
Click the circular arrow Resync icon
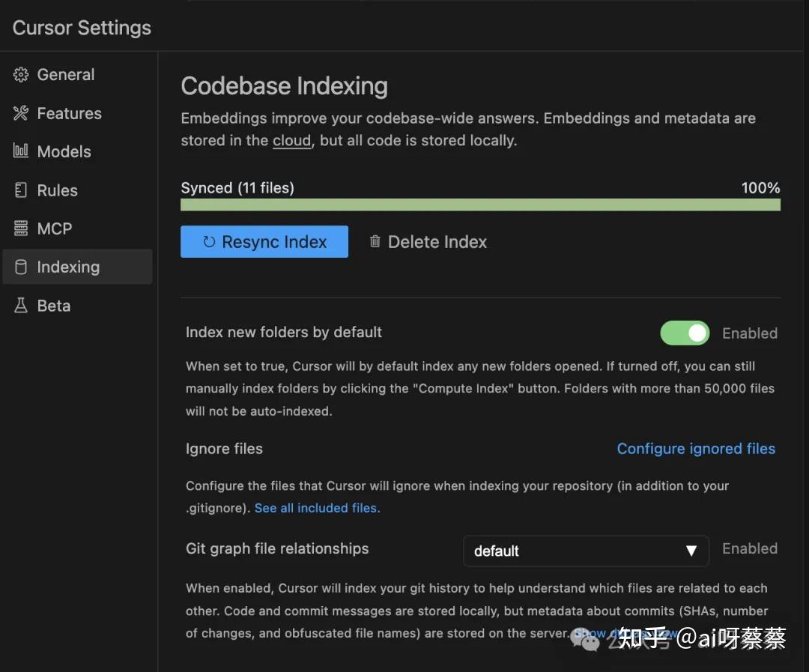tap(210, 242)
